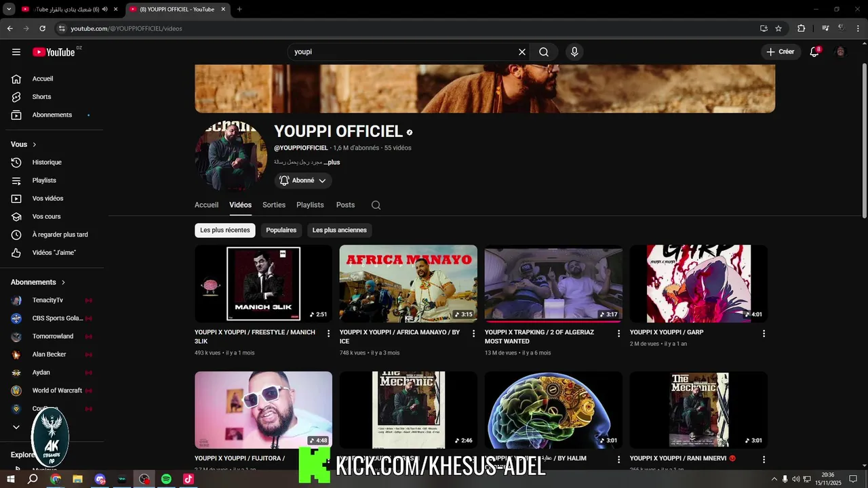The width and height of the screenshot is (868, 488).
Task: Open the account avatar menu
Action: pyautogui.click(x=841, y=52)
